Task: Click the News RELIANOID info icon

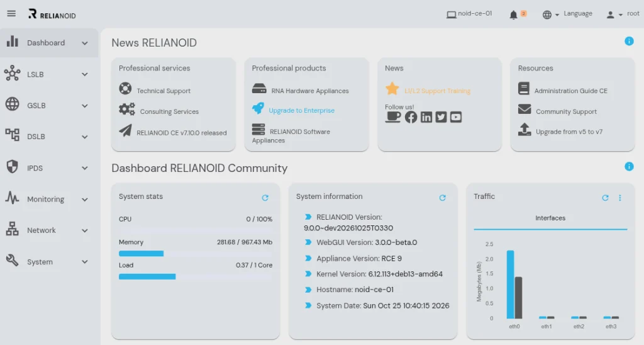Action: click(629, 41)
